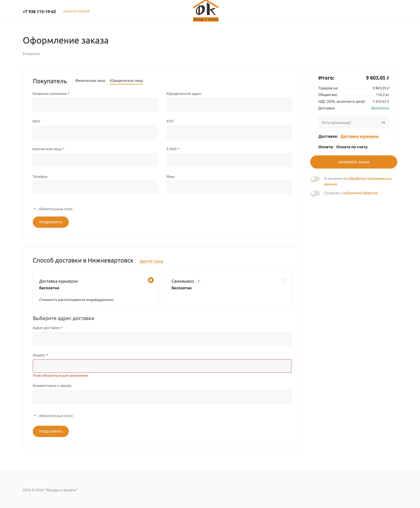Viewport: 420px width, 508px height.
Task: Focus the Есть промокод field
Action: click(x=348, y=123)
